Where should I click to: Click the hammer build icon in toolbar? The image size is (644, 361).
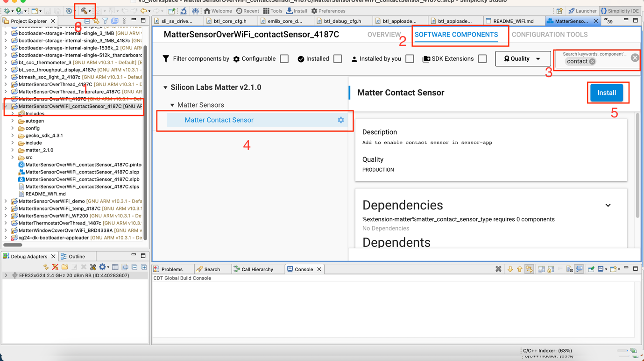click(x=84, y=11)
